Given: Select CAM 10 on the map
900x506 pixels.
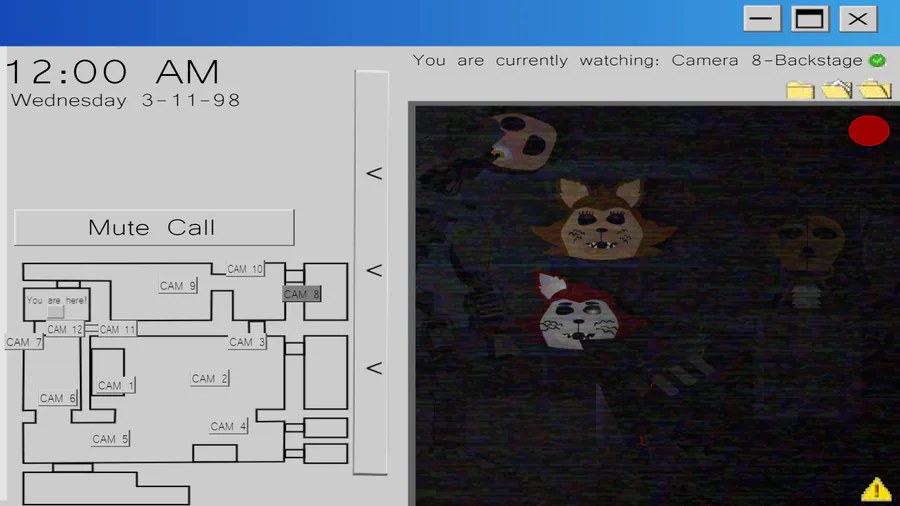Looking at the screenshot, I should pyautogui.click(x=245, y=269).
